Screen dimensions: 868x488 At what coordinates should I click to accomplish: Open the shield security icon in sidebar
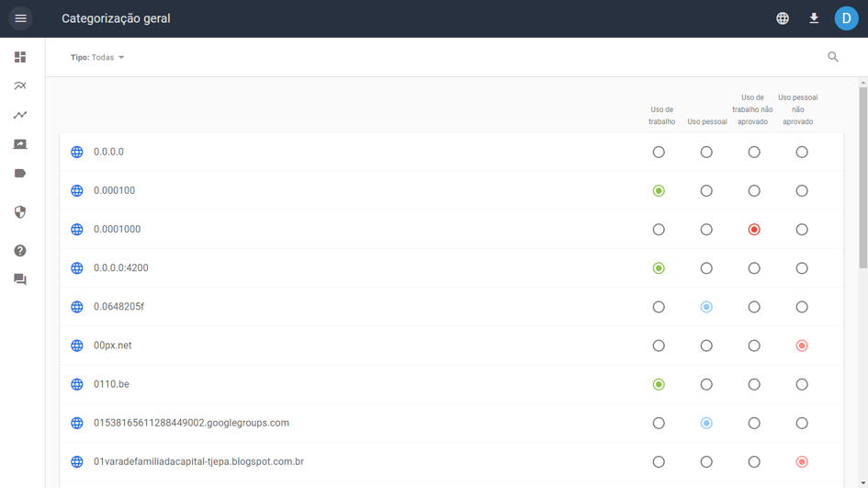20,212
